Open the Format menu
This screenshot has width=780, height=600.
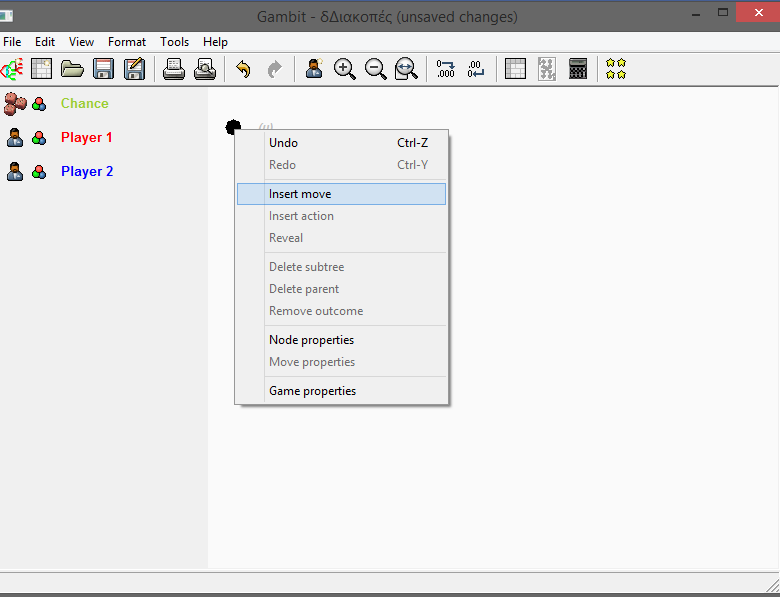pos(127,42)
